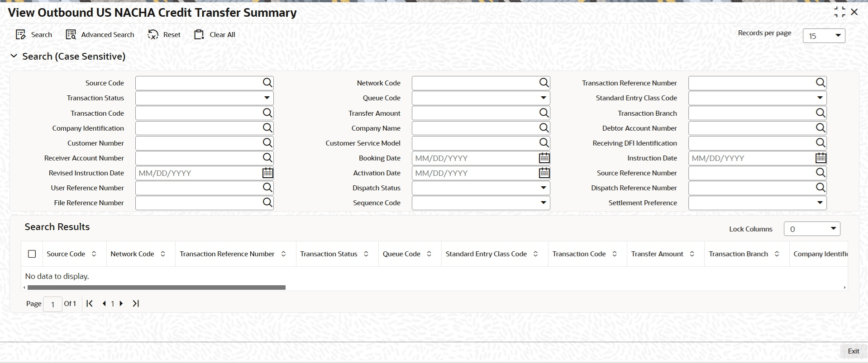
Task: Sort results by Transaction Branch column
Action: (x=777, y=254)
